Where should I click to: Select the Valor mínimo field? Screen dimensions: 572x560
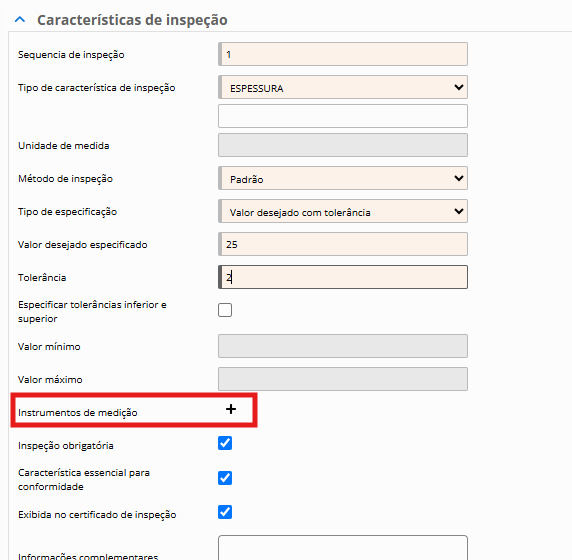[343, 346]
